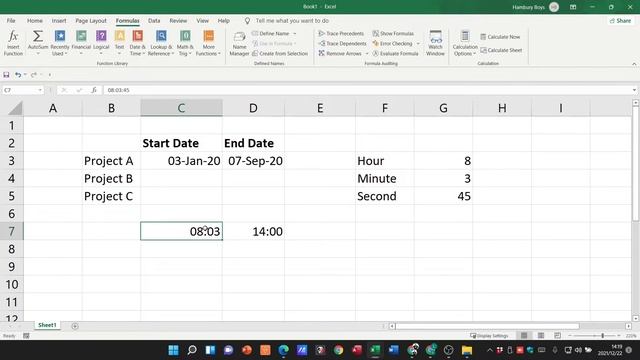Expand the formula bar

pyautogui.click(x=634, y=90)
